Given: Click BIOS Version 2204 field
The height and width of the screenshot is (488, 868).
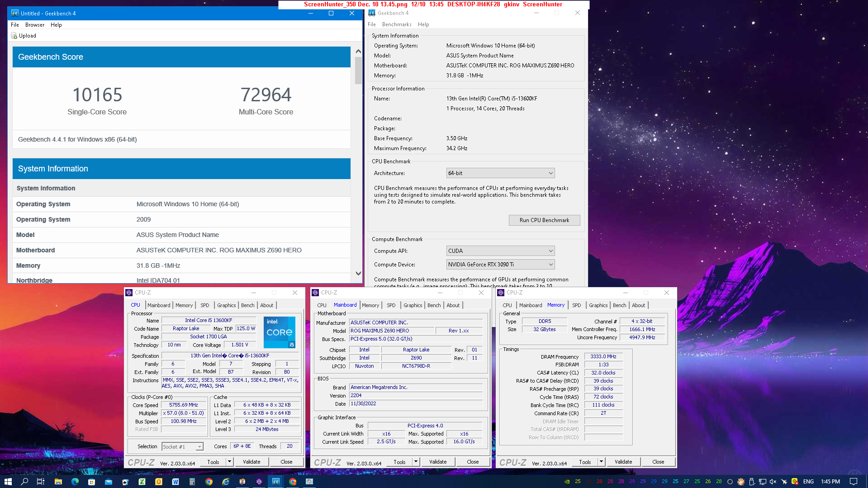Looking at the screenshot, I should (416, 395).
